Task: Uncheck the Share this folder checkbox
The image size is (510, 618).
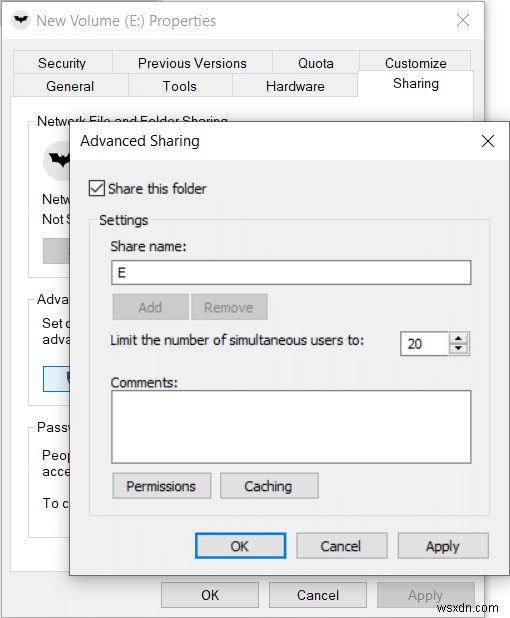Action: [x=97, y=188]
